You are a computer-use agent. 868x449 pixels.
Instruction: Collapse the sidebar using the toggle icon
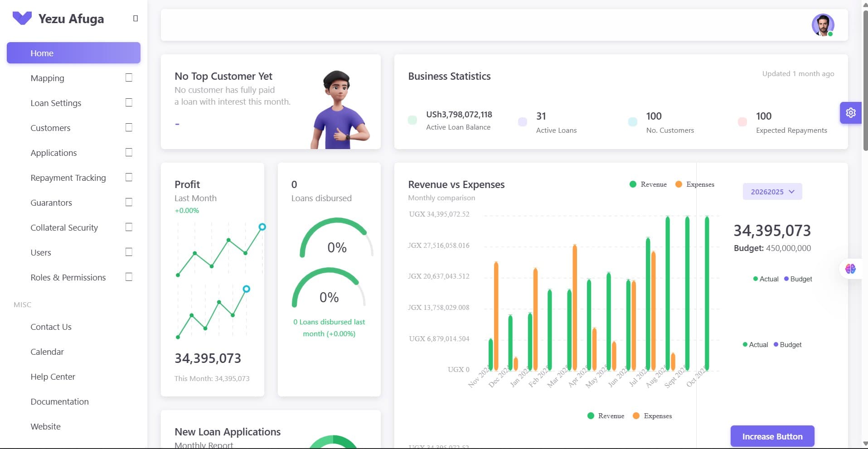pyautogui.click(x=135, y=18)
